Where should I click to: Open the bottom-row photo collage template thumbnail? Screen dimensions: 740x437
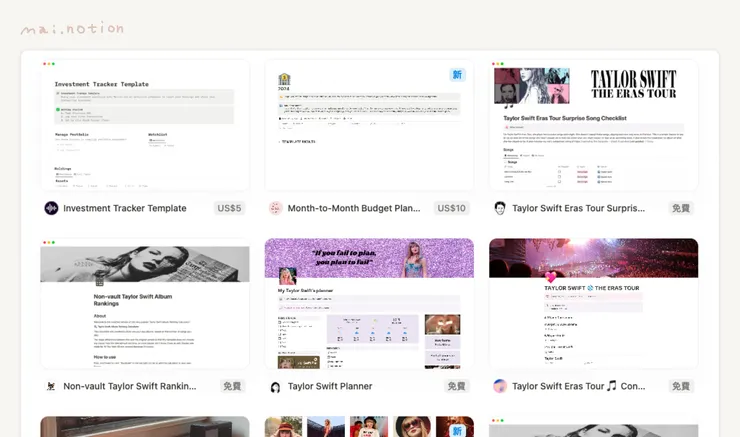tap(369, 427)
